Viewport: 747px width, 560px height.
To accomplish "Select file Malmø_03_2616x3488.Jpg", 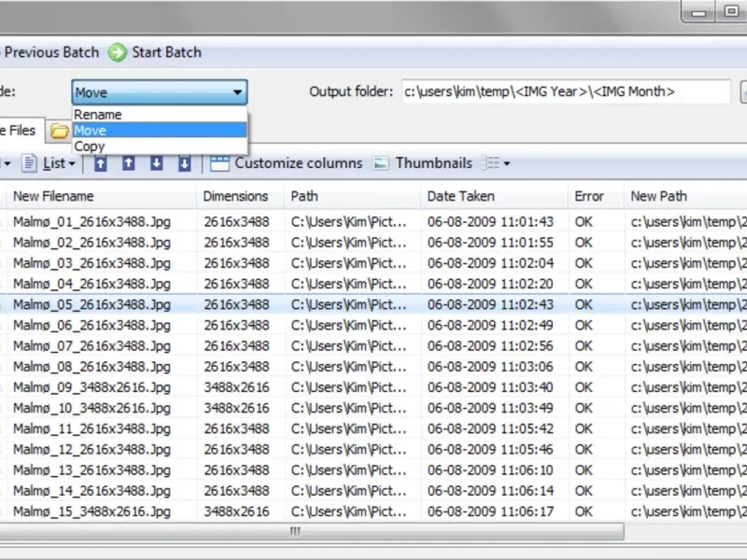I will pos(92,263).
